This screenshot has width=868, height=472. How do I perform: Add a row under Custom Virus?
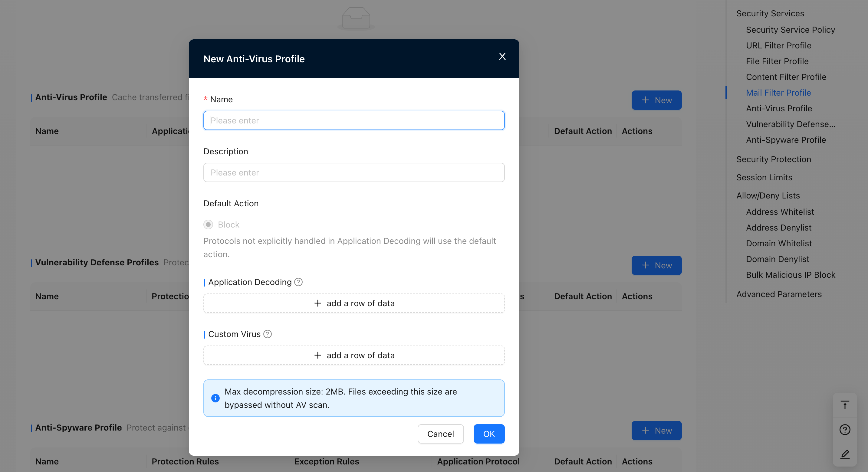(354, 355)
